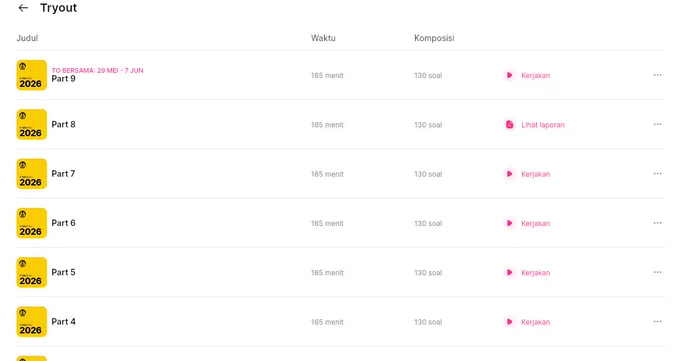Open the Part 5 tryout title
The image size is (680, 361).
[x=63, y=272]
